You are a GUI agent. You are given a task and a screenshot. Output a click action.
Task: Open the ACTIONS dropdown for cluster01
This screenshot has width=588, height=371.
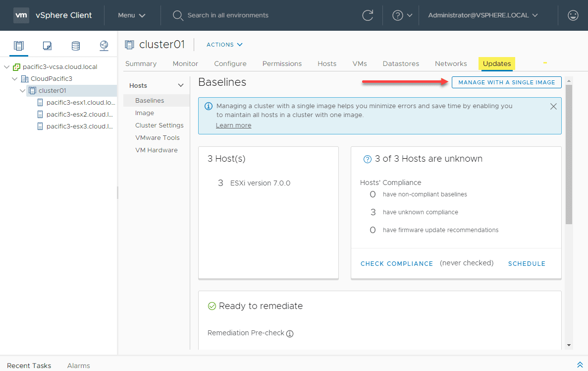tap(224, 45)
